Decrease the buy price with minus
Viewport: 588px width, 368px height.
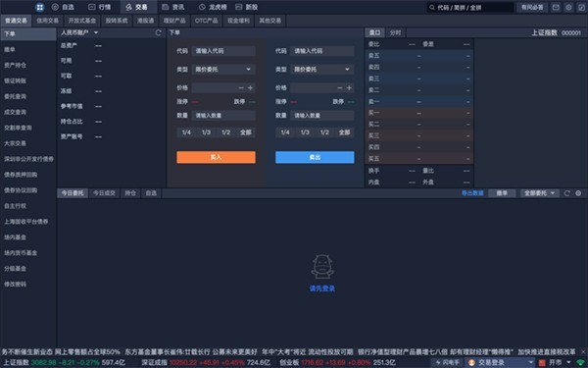pos(241,88)
